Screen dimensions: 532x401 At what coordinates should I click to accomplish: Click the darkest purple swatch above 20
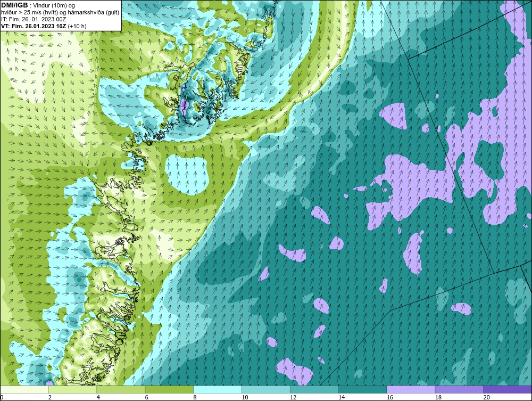click(508, 389)
